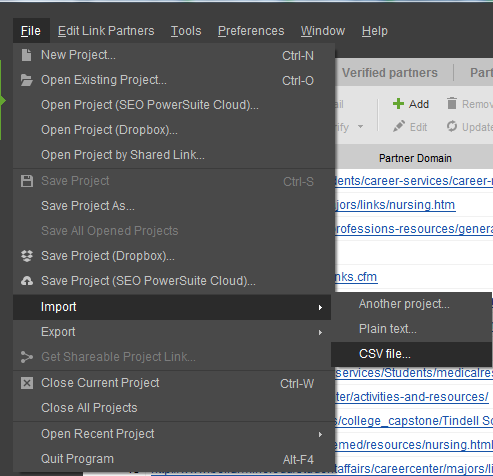Click the X icon beside Close Current Project

[27, 383]
